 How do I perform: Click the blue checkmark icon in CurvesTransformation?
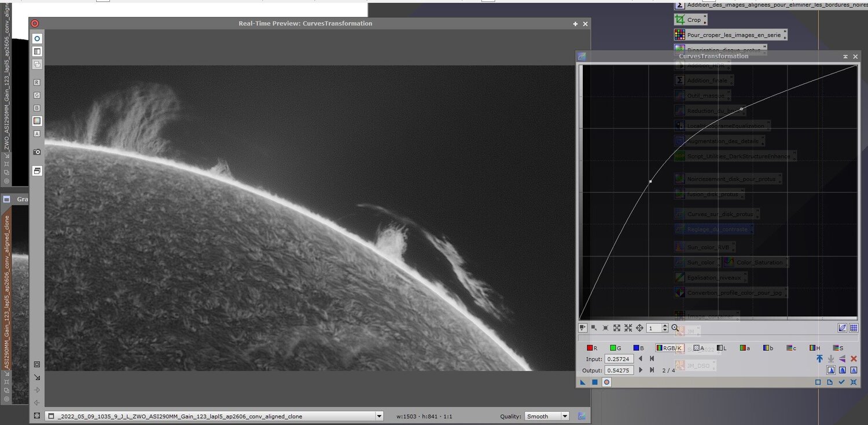[x=841, y=382]
